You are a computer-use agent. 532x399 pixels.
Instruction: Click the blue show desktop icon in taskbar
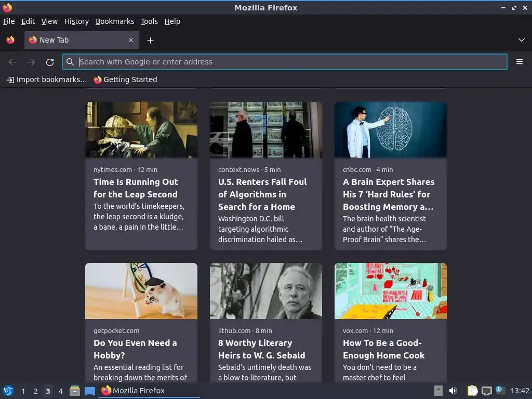point(89,391)
